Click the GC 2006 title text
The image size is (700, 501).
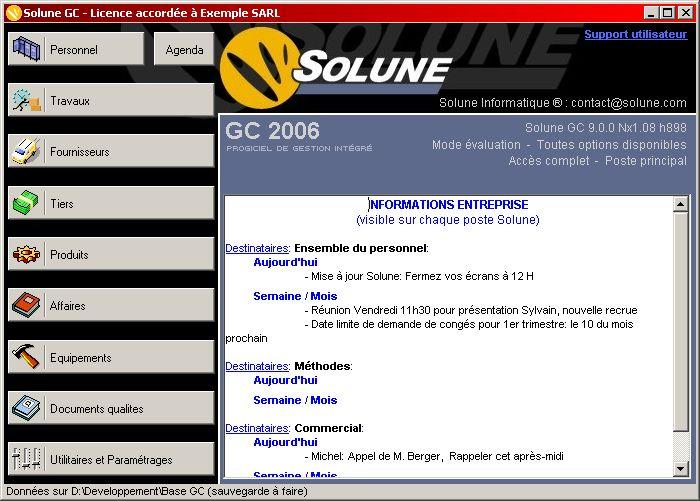pos(272,131)
